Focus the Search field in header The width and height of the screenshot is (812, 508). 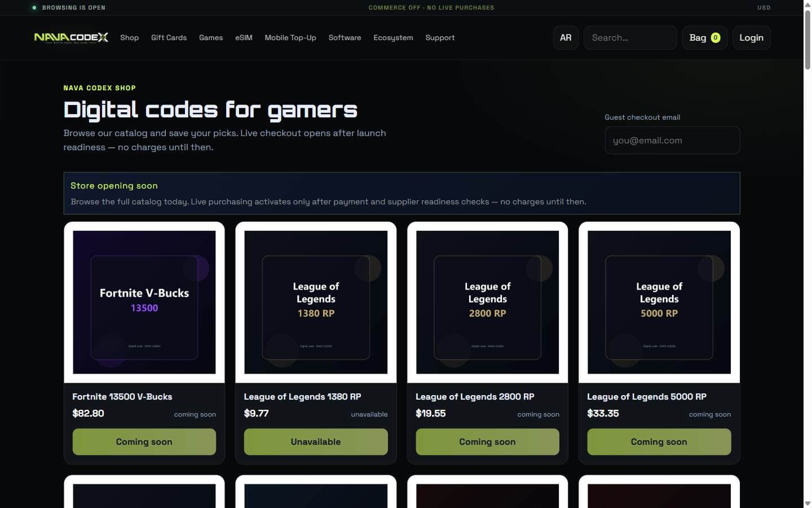coord(630,38)
